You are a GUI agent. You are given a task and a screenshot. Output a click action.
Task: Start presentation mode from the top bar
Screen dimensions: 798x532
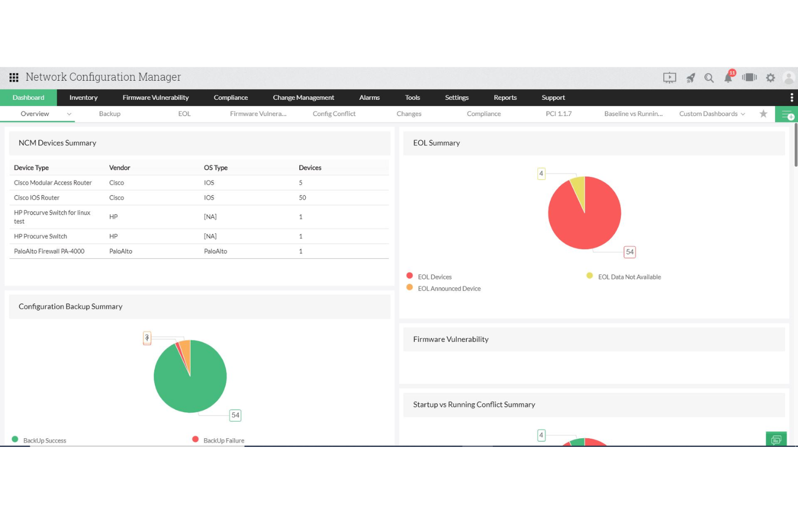pos(669,78)
